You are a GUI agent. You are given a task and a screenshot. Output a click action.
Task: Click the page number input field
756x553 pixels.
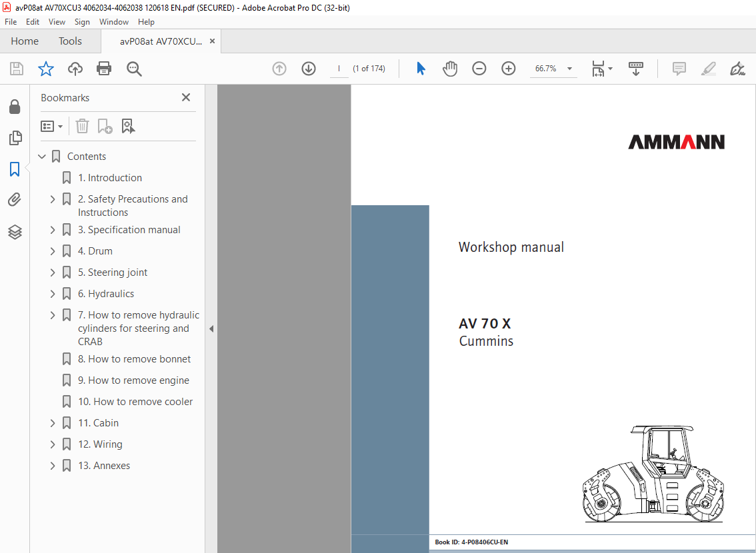339,69
